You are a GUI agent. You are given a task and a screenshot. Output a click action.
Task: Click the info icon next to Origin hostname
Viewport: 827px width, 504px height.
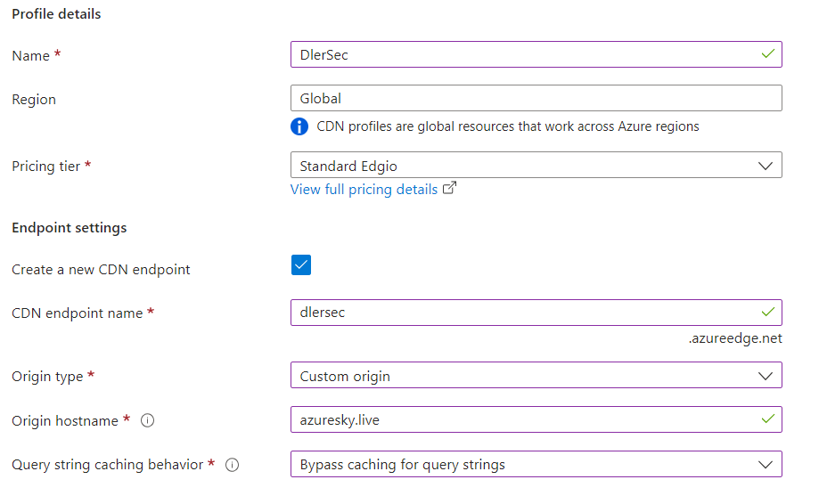pos(148,420)
